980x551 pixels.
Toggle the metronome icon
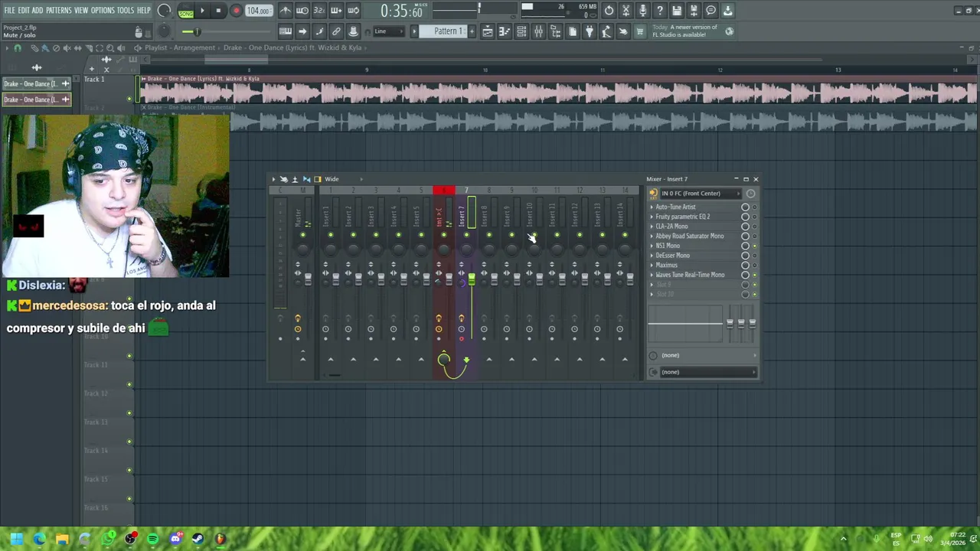click(286, 11)
